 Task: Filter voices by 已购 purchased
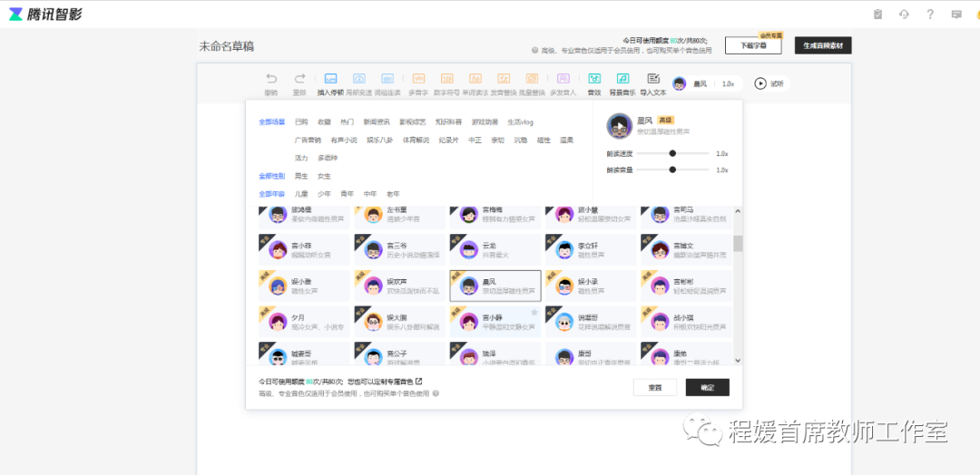[x=301, y=121]
